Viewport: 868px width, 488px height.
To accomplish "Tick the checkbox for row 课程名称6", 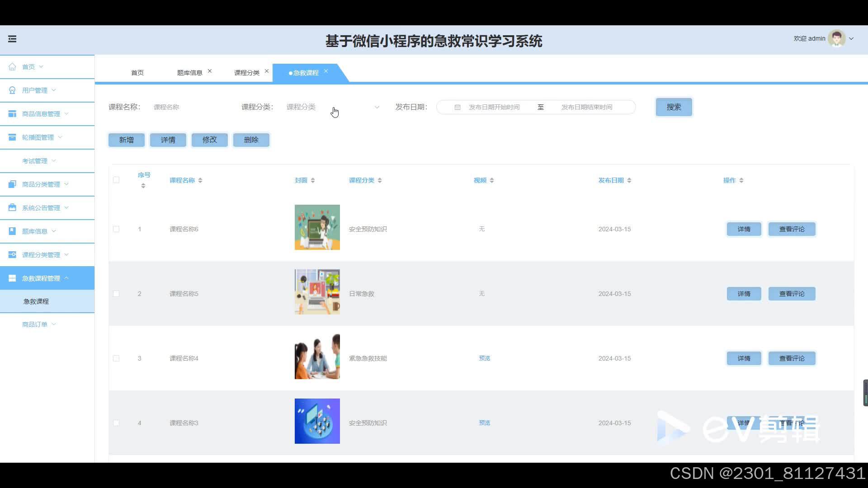I will click(x=116, y=229).
